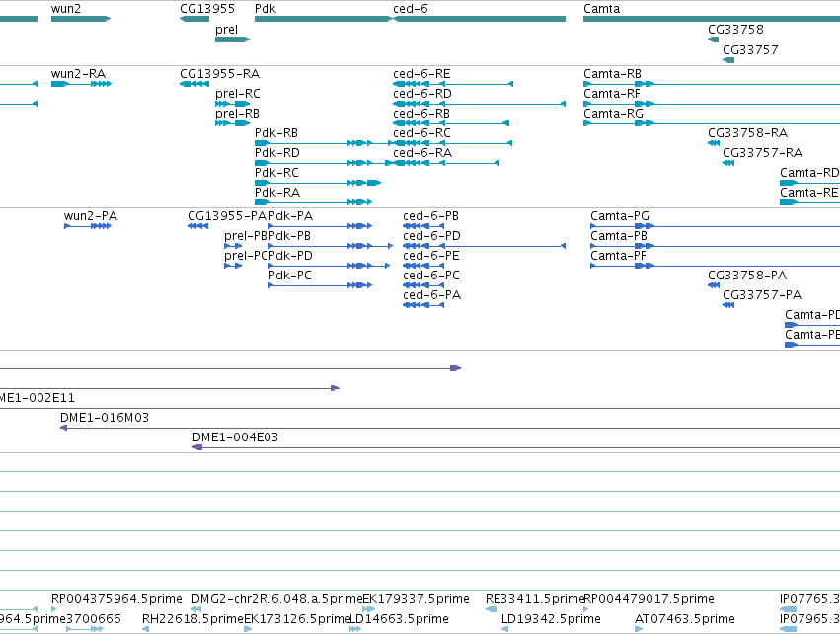The width and height of the screenshot is (840, 634).
Task: Open the Camta-RB transcript
Action: 712,84
